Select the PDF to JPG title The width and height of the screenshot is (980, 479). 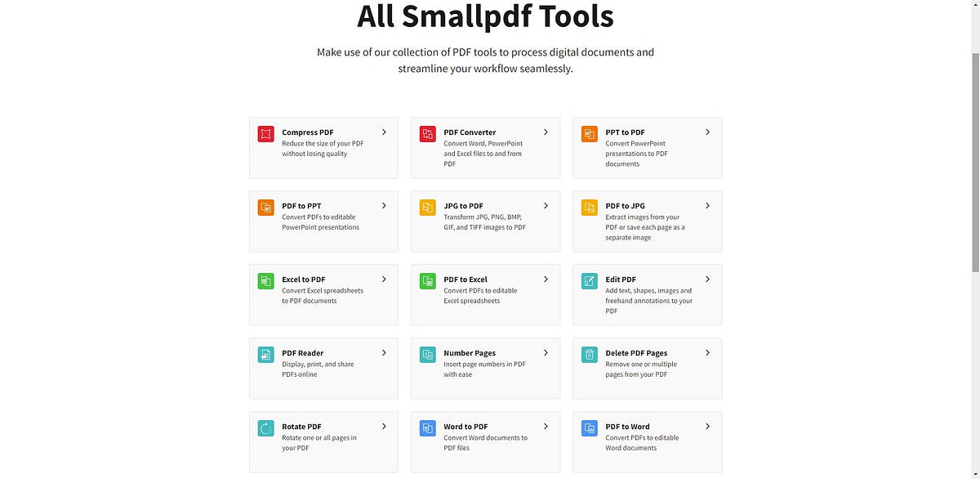pyautogui.click(x=625, y=206)
